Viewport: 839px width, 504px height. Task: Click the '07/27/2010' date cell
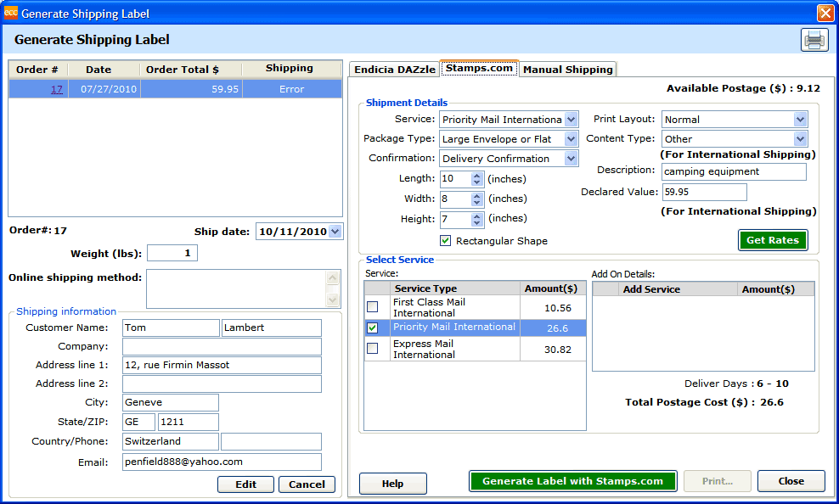(x=104, y=89)
